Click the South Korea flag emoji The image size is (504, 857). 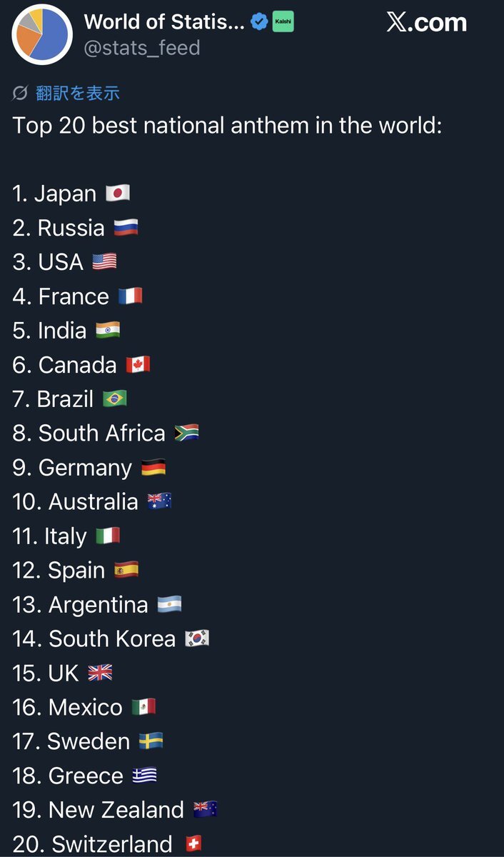click(x=197, y=638)
